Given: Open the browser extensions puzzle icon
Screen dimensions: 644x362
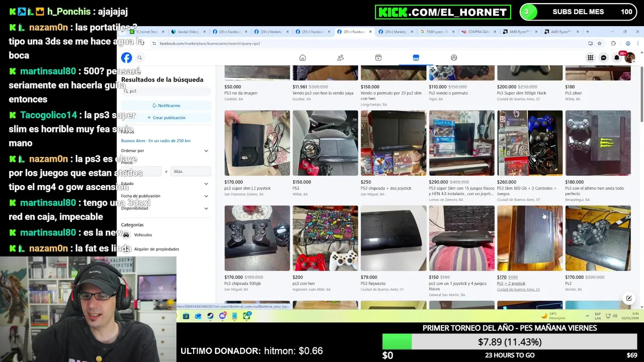Looking at the screenshot, I should click(x=613, y=43).
